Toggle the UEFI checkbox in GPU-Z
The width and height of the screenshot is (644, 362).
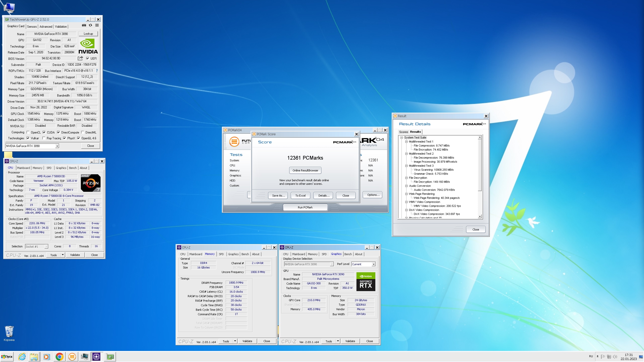tap(88, 58)
